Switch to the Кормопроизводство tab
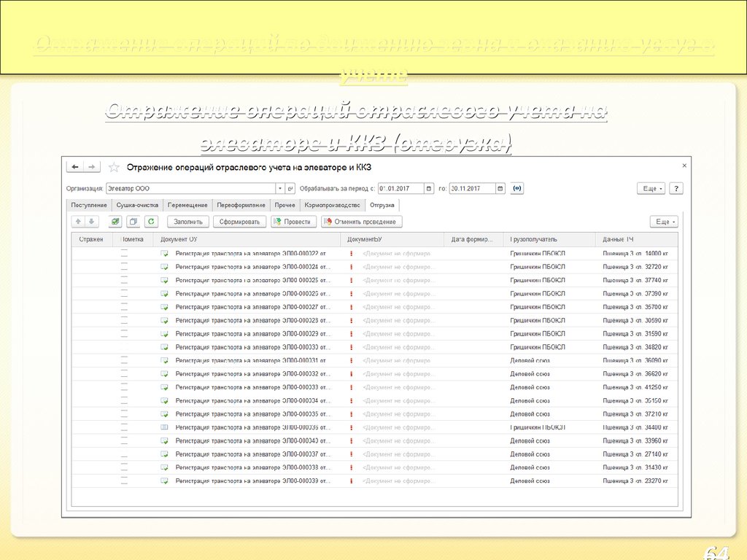The height and width of the screenshot is (560, 747). tap(332, 205)
